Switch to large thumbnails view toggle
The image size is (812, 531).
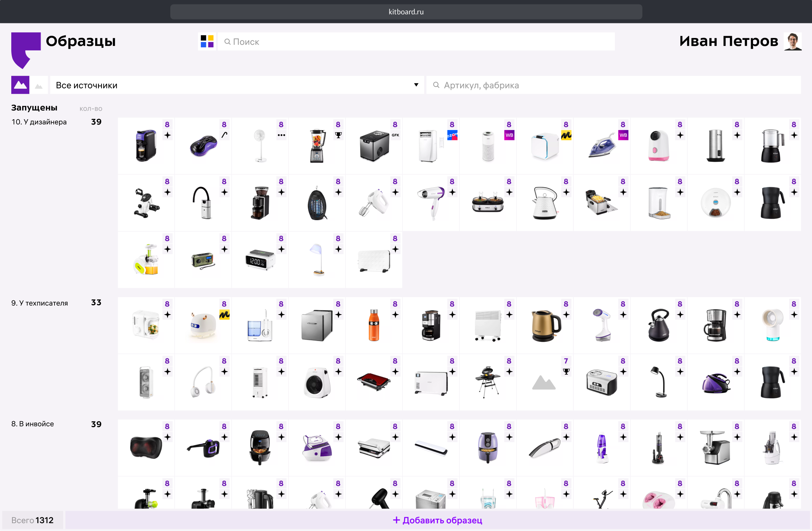(20, 85)
